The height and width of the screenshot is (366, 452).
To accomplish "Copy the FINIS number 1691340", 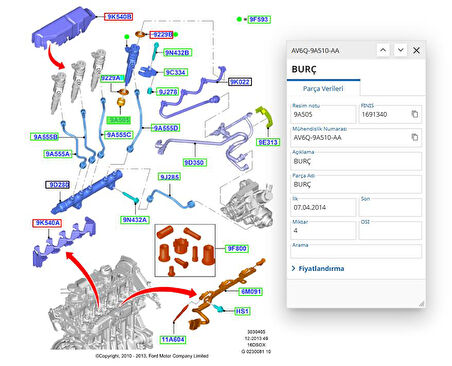I will [414, 114].
